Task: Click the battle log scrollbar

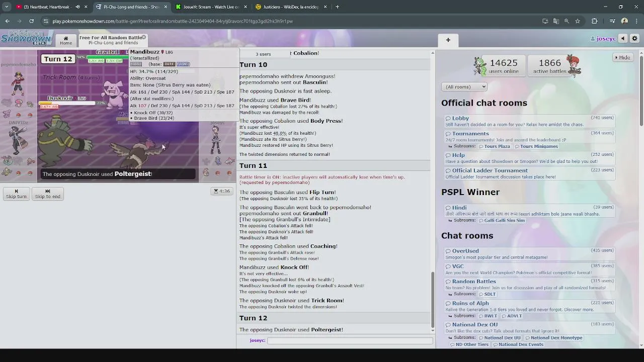Action: (x=433, y=299)
